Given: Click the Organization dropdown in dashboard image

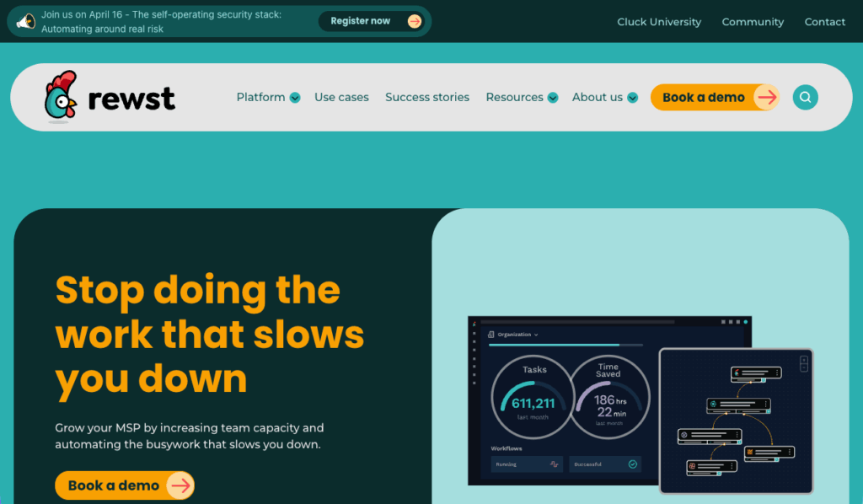Looking at the screenshot, I should tap(513, 335).
